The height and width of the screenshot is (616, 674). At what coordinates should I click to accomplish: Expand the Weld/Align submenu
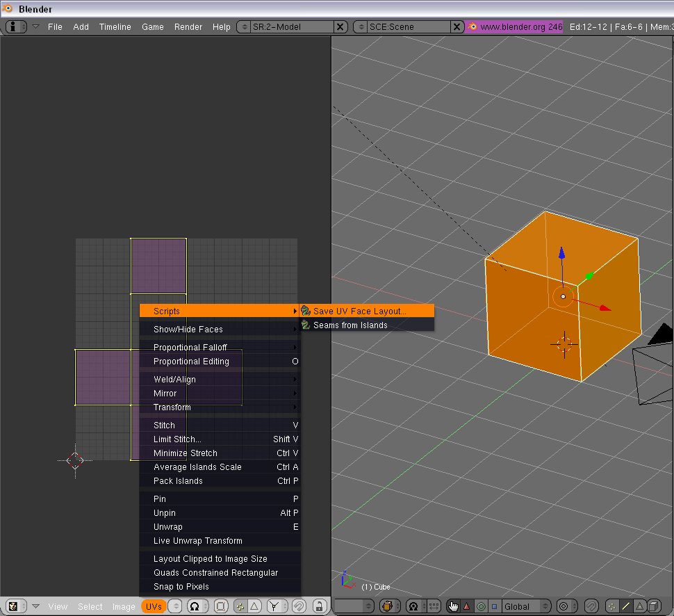click(x=220, y=379)
